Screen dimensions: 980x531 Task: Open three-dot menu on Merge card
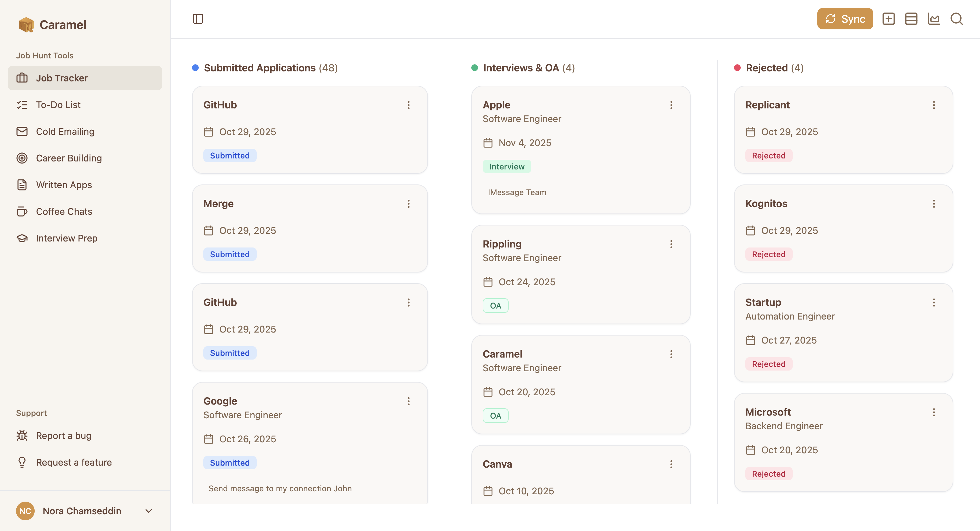click(x=409, y=204)
